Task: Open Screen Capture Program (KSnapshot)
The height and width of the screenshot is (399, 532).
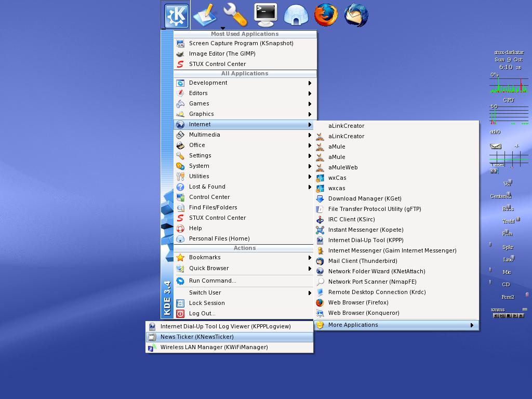Action: (x=245, y=44)
